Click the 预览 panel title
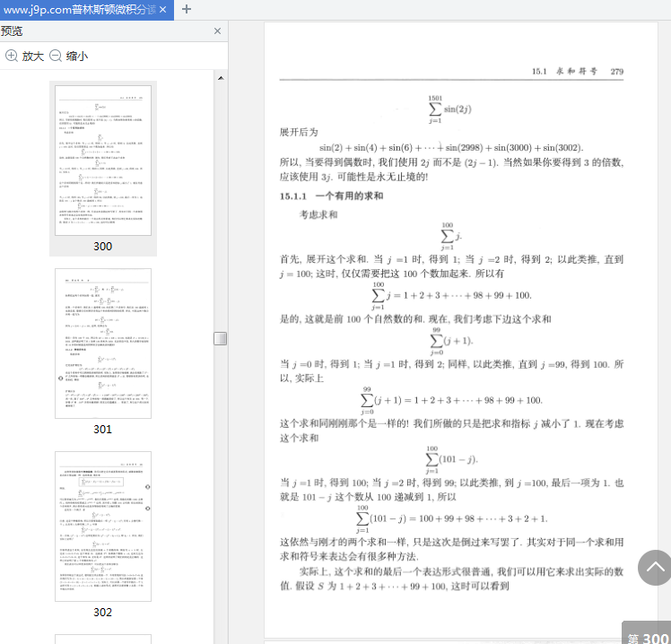Image resolution: width=671 pixels, height=644 pixels. tap(12, 30)
